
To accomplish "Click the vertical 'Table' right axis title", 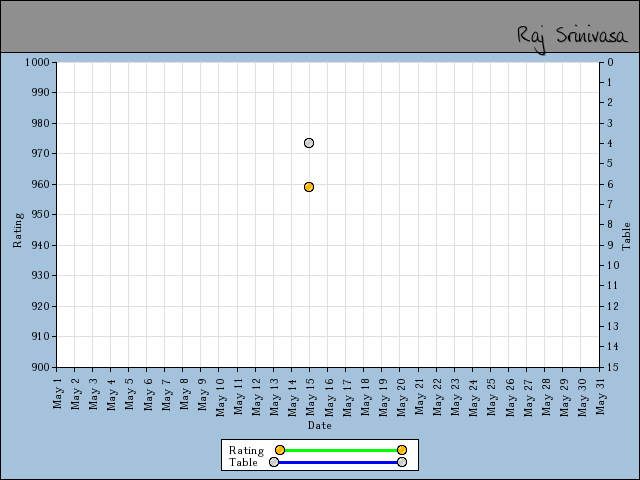I will tap(627, 236).
